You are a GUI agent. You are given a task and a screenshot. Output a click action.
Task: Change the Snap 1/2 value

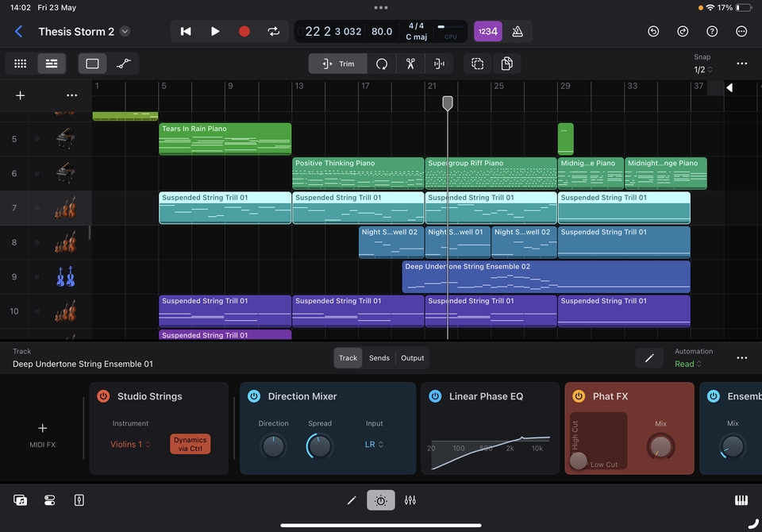(x=702, y=70)
